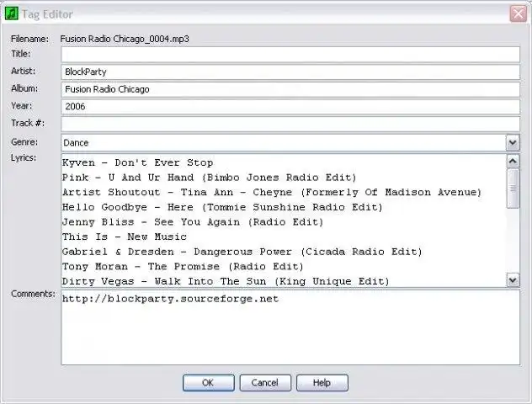Image resolution: width=532 pixels, height=404 pixels.
Task: Click the lyric line Kyven - Don't Ever Stop
Action: 138,162
